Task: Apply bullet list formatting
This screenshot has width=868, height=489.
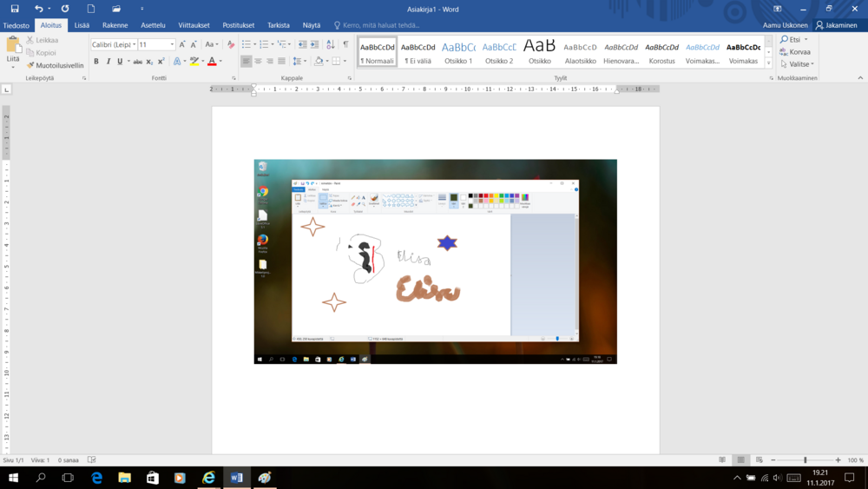Action: (247, 44)
